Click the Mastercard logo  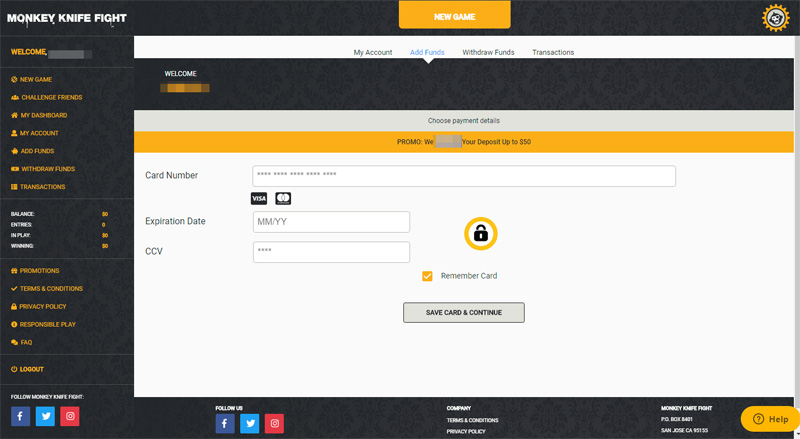click(x=283, y=199)
